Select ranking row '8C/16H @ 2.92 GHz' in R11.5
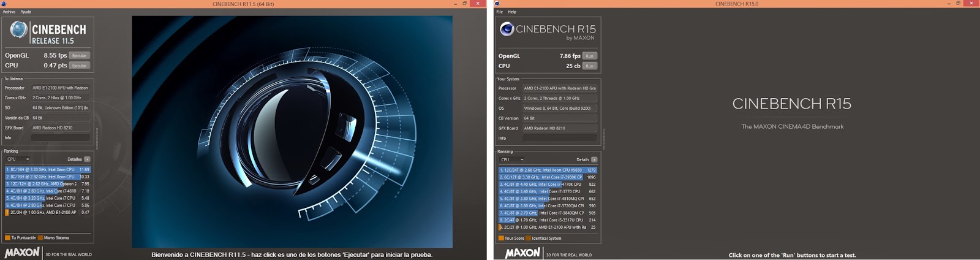 [x=48, y=177]
